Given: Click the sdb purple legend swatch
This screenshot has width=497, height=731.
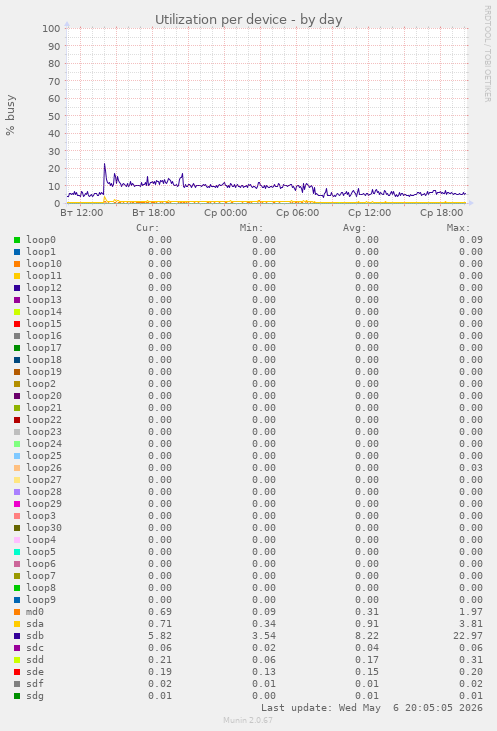Looking at the screenshot, I should [x=17, y=636].
